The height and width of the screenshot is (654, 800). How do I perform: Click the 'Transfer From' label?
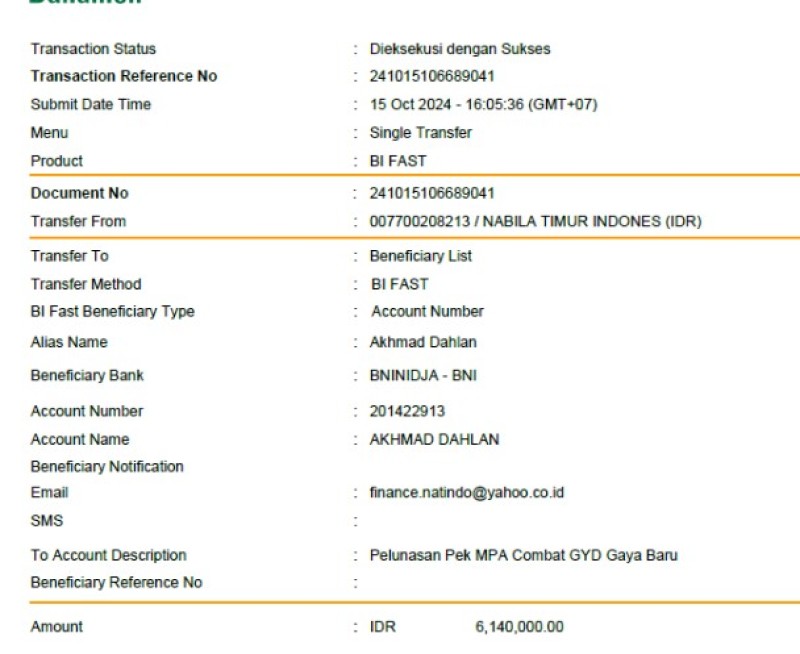78,221
